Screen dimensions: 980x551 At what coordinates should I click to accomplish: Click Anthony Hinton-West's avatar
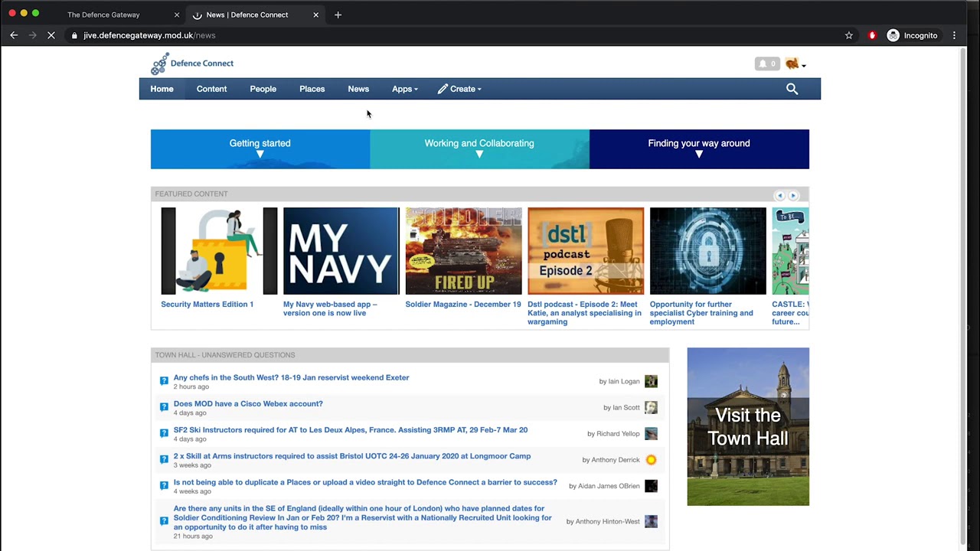click(x=651, y=521)
